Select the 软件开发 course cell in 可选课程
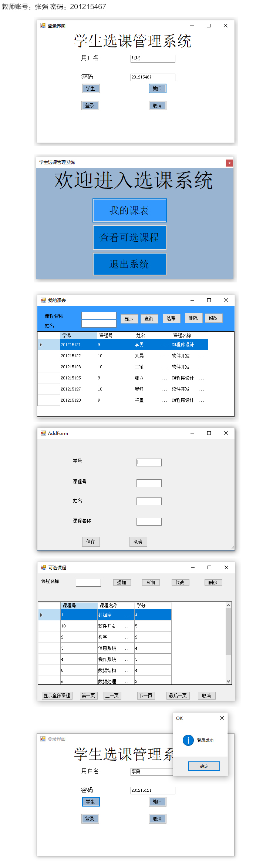 click(x=115, y=626)
